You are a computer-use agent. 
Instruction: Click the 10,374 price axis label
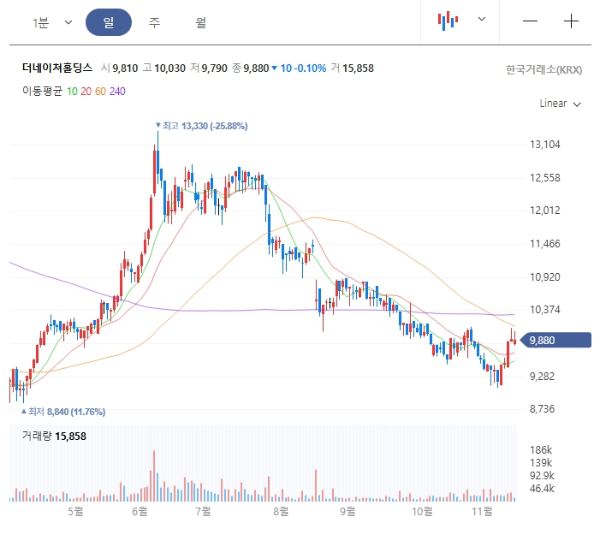point(545,309)
